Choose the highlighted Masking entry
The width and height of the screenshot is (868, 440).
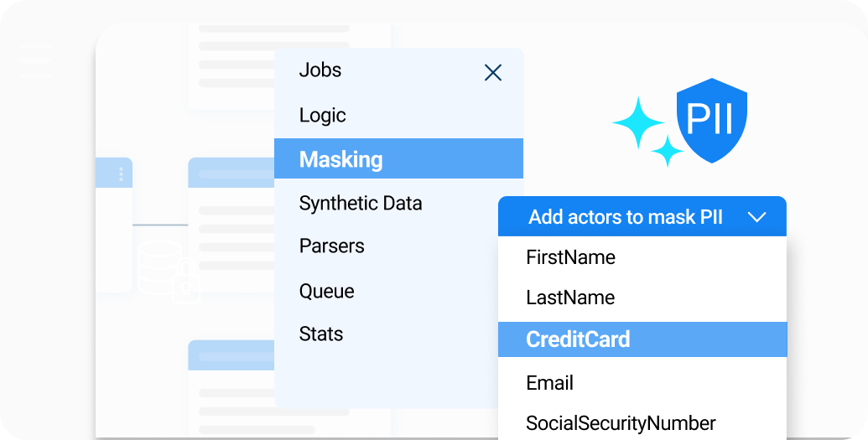pos(398,159)
